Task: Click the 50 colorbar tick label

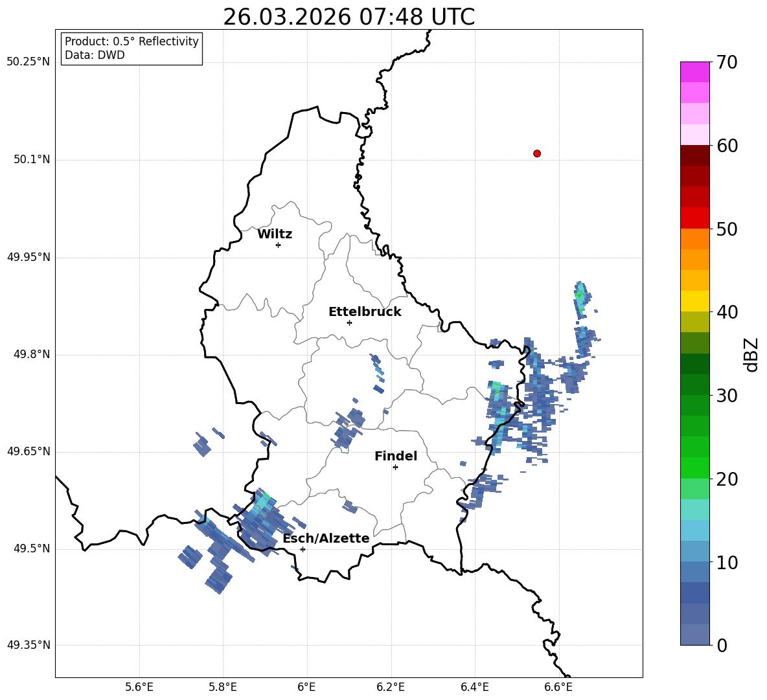Action: tap(727, 229)
